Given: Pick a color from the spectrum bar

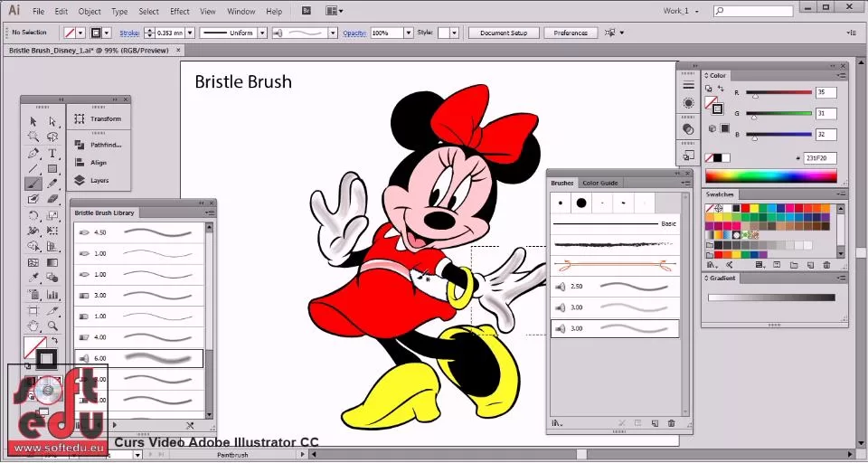Looking at the screenshot, I should pyautogui.click(x=770, y=176).
